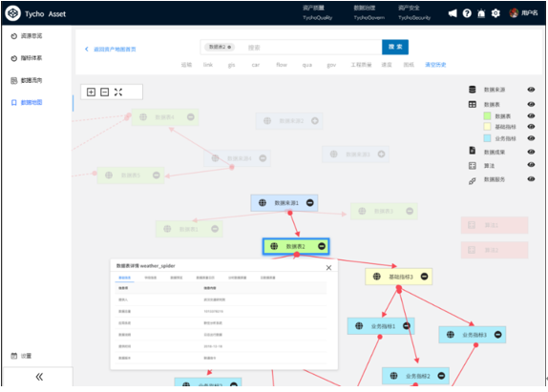548x392 pixels.
Task: Click the 工程质量 history keyword
Action: [x=361, y=65]
